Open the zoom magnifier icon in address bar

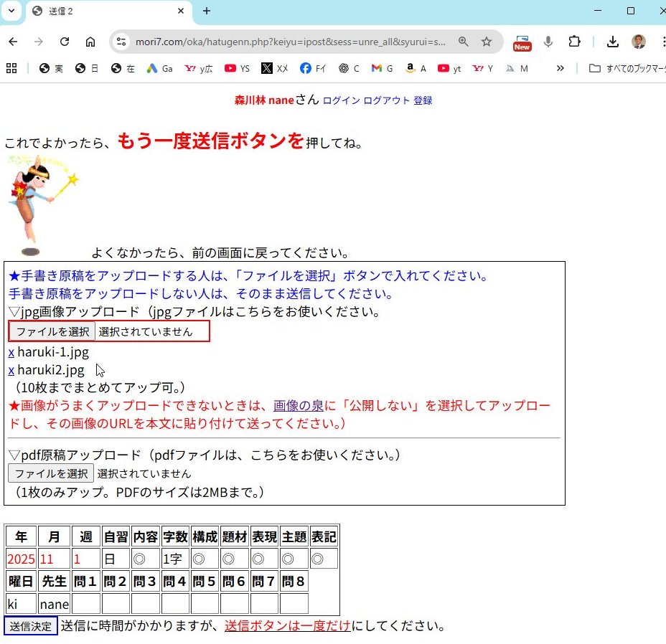464,42
